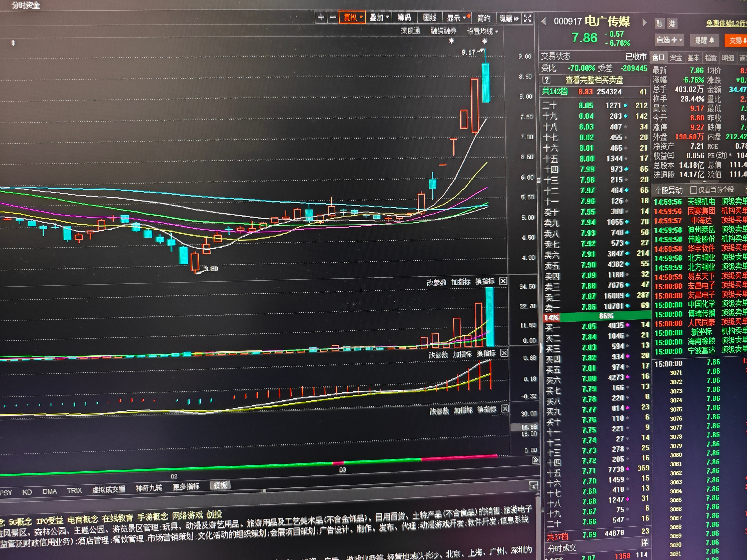
Task: Switch to the 基本 tab
Action: 693,58
